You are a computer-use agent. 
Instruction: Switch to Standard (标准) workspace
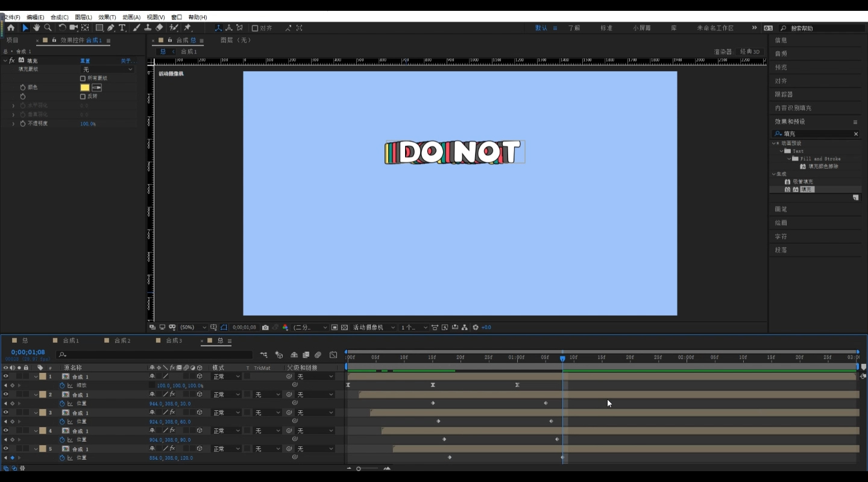pyautogui.click(x=606, y=28)
